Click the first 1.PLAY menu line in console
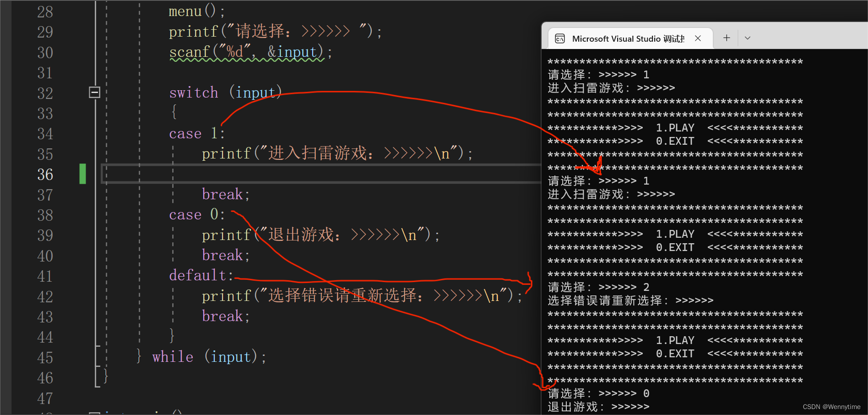 click(675, 128)
